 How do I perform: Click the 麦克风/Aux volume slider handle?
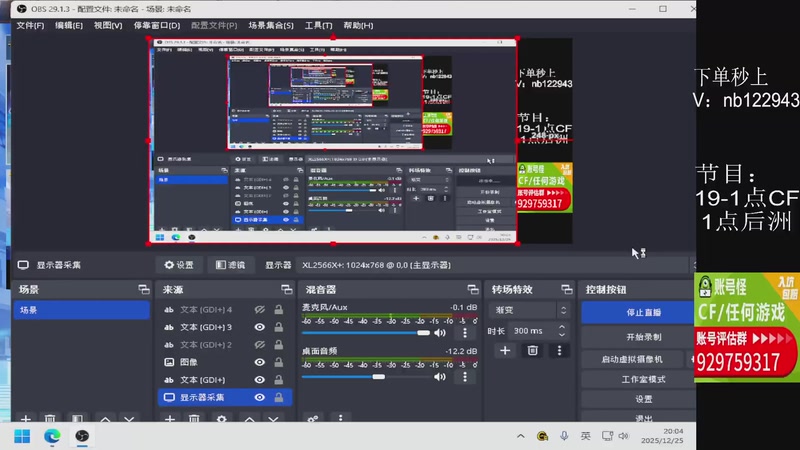pos(423,333)
